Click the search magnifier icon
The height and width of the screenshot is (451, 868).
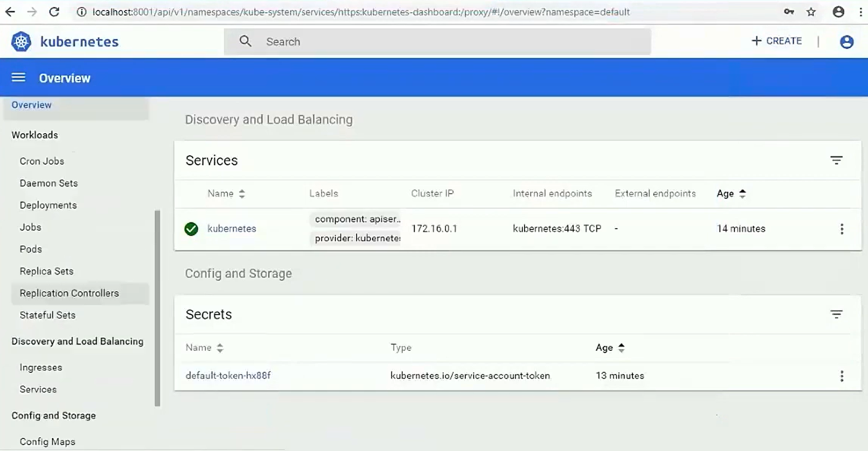(245, 42)
